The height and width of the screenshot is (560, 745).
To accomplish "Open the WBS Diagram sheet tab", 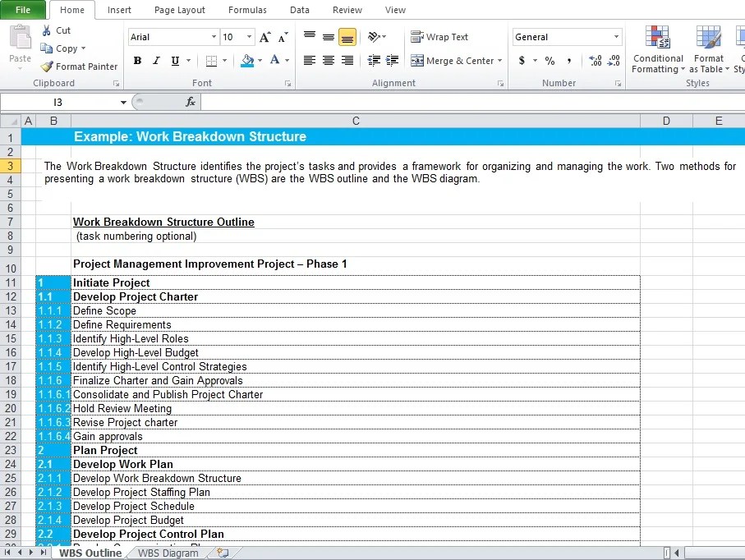I will tap(168, 553).
